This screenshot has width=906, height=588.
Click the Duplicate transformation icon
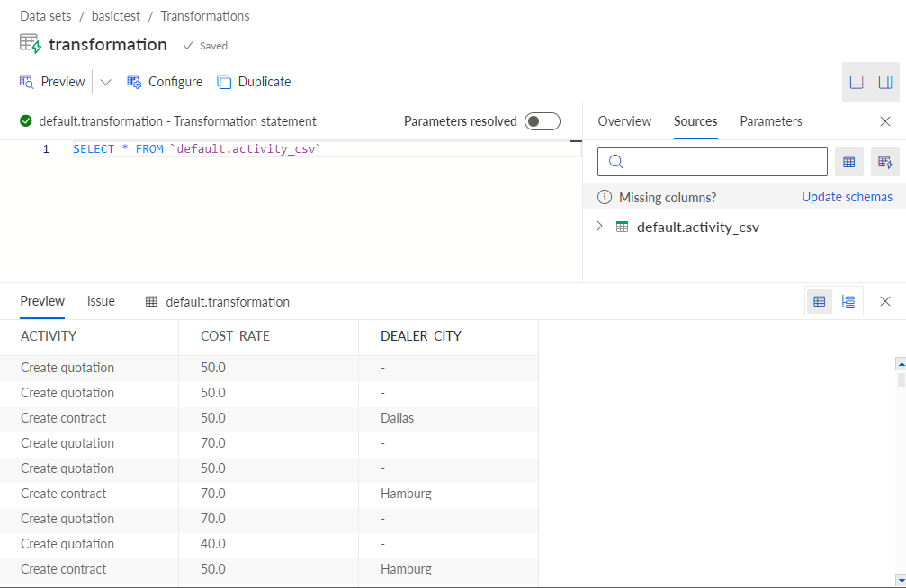224,82
